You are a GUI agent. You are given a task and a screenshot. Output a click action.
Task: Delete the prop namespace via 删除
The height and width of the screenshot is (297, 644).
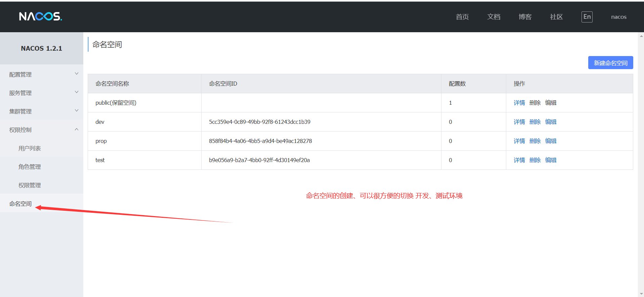click(535, 141)
